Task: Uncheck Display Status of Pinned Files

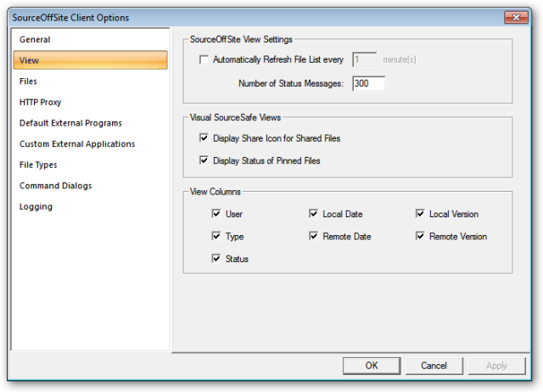Action: point(204,160)
